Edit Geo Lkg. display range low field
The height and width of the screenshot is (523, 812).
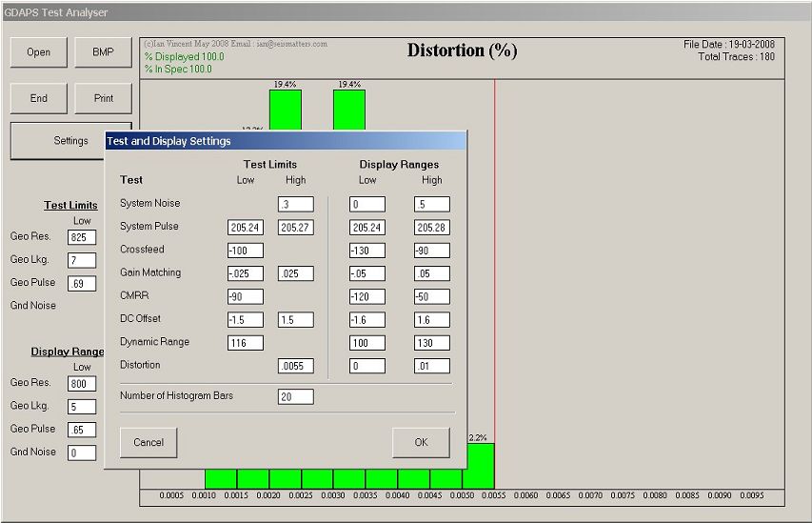coord(82,407)
